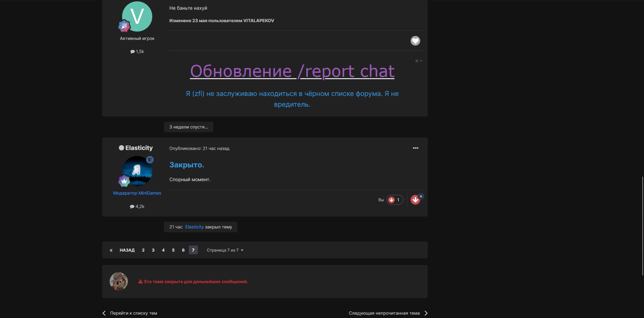The height and width of the screenshot is (318, 644).
Task: Click the crown rank badge on Elasticity's avatar
Action: (124, 181)
